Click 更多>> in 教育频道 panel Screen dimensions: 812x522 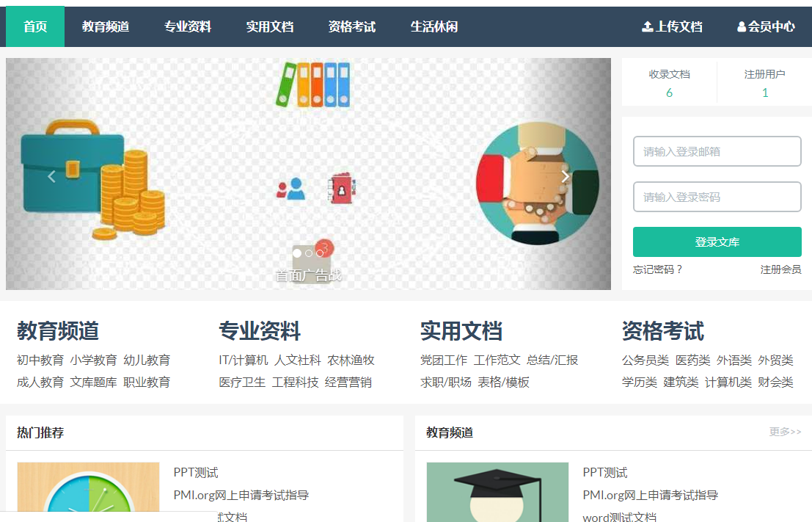[785, 431]
